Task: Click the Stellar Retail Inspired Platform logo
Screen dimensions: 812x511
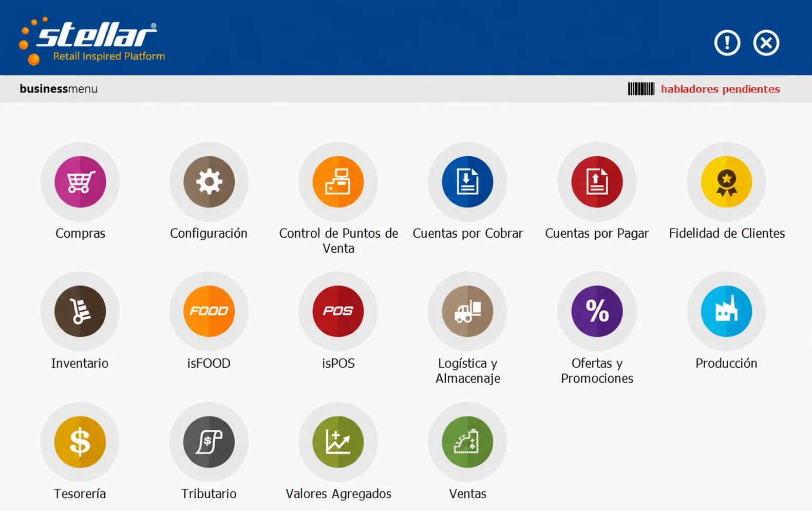Action: click(92, 41)
